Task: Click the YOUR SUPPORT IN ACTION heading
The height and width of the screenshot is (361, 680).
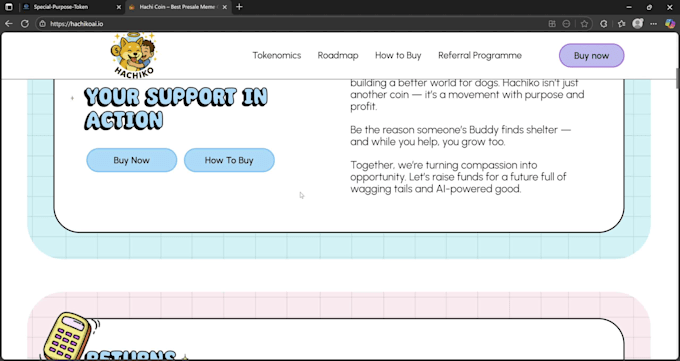Action: click(176, 108)
